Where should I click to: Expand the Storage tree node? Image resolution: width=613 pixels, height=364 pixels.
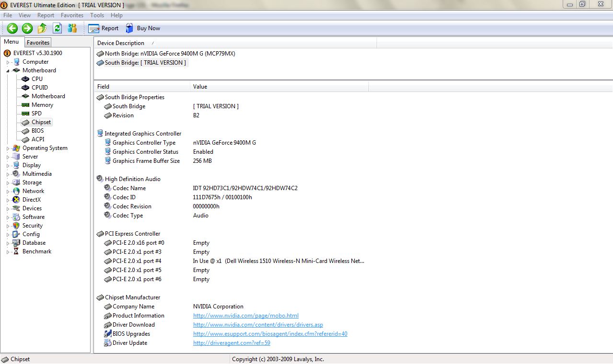(x=8, y=183)
